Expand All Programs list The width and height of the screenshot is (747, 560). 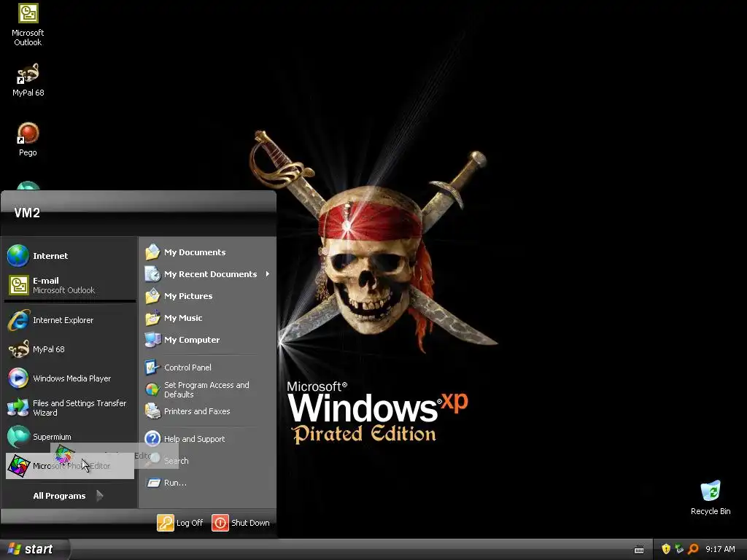point(69,496)
